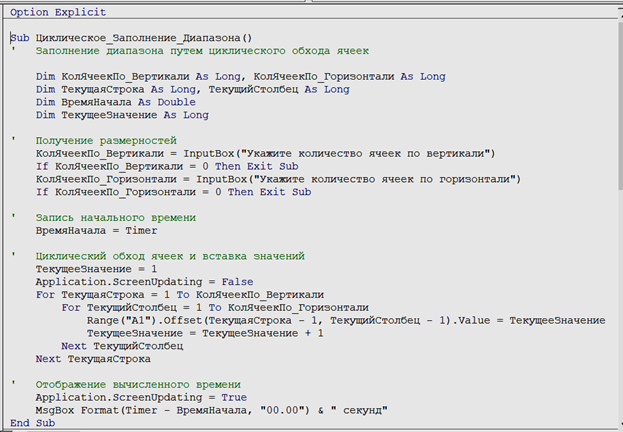Viewport: 623px width, 432px height.
Task: Click the MsgBox keyword
Action: click(55, 410)
